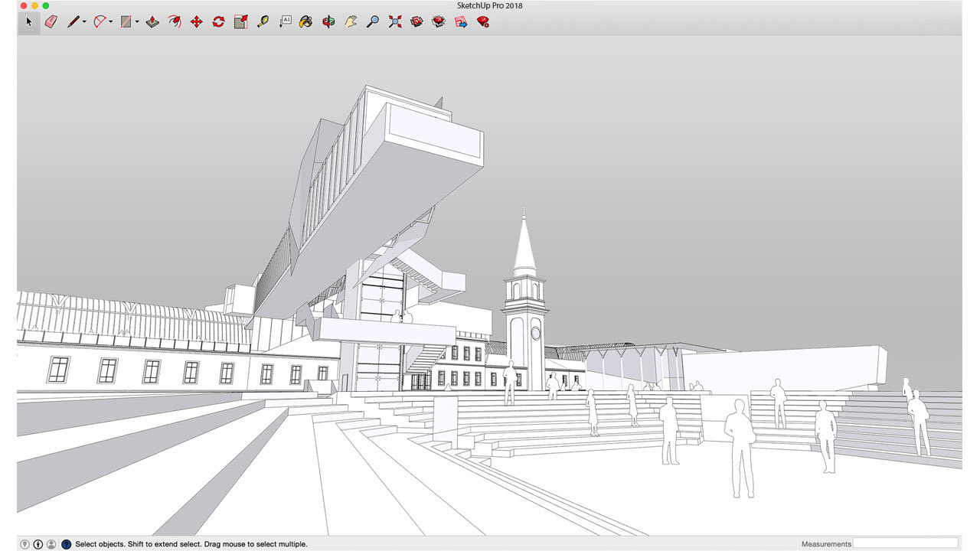
Task: Expand the Arc tools dropdown
Action: coord(109,21)
